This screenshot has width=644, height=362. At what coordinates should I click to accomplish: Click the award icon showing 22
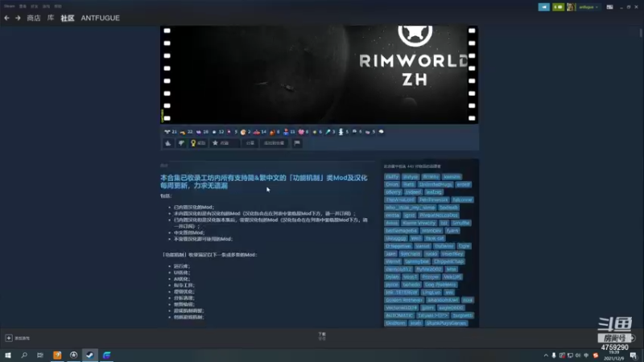(x=186, y=132)
